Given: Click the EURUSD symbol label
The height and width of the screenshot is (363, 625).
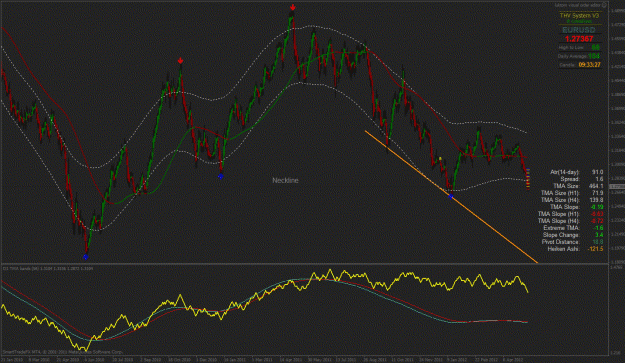Looking at the screenshot, I should point(579,30).
